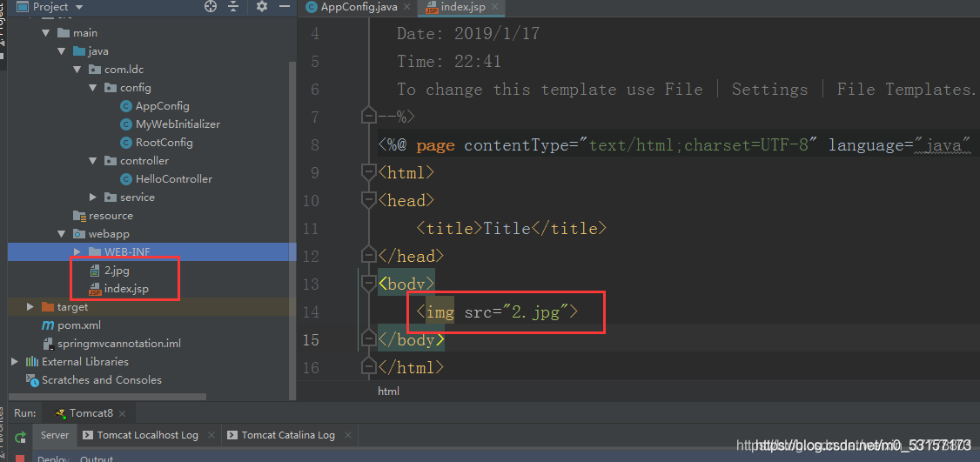The height and width of the screenshot is (462, 980).
Task: Select the resource folder
Action: [111, 216]
